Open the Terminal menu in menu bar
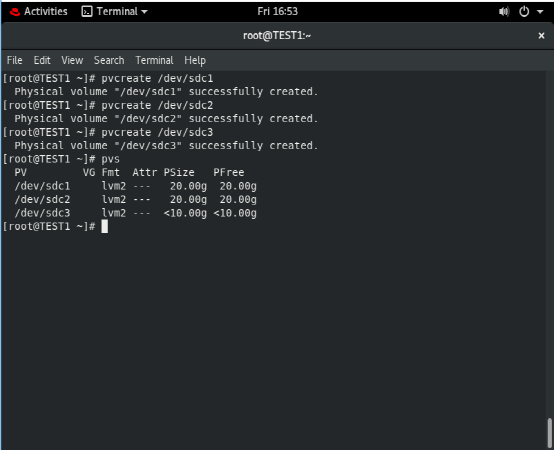Screen dimensions: 554x450 click(154, 60)
